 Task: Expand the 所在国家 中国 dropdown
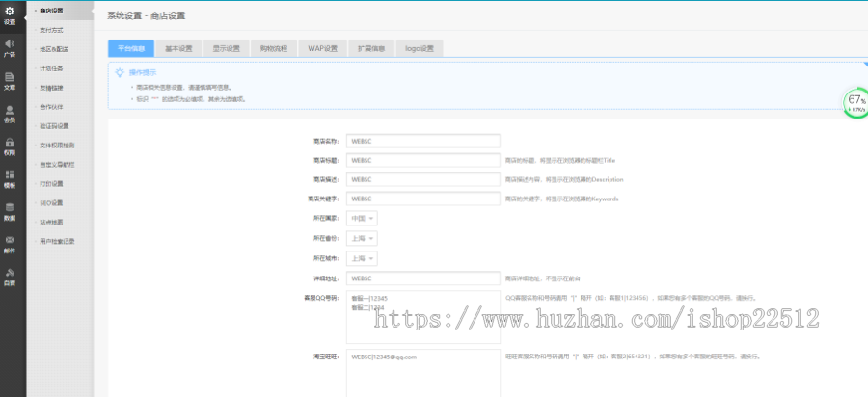tap(362, 219)
